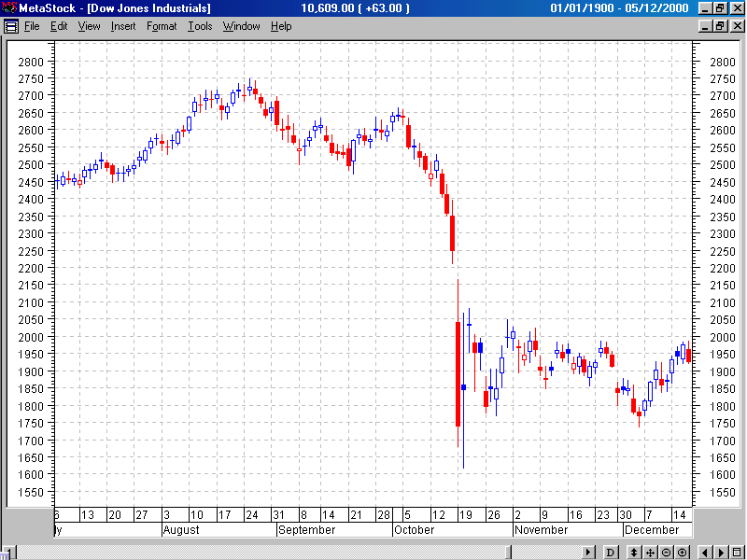Open the Window menu
Viewport: 747px width, 560px height.
[x=241, y=26]
